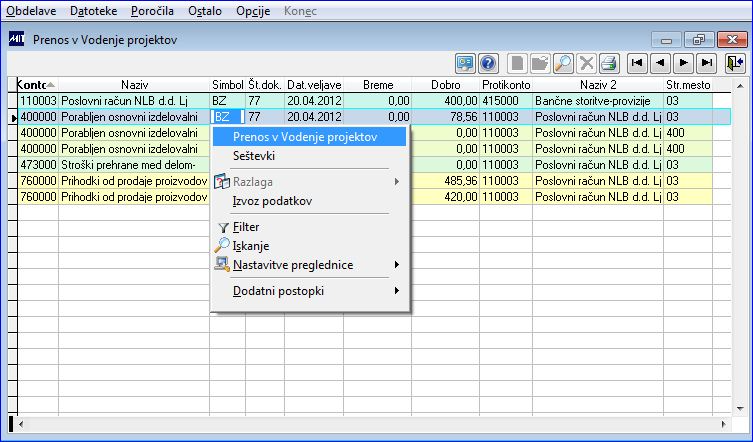
Task: Go to last record navigation button
Action: [706, 63]
